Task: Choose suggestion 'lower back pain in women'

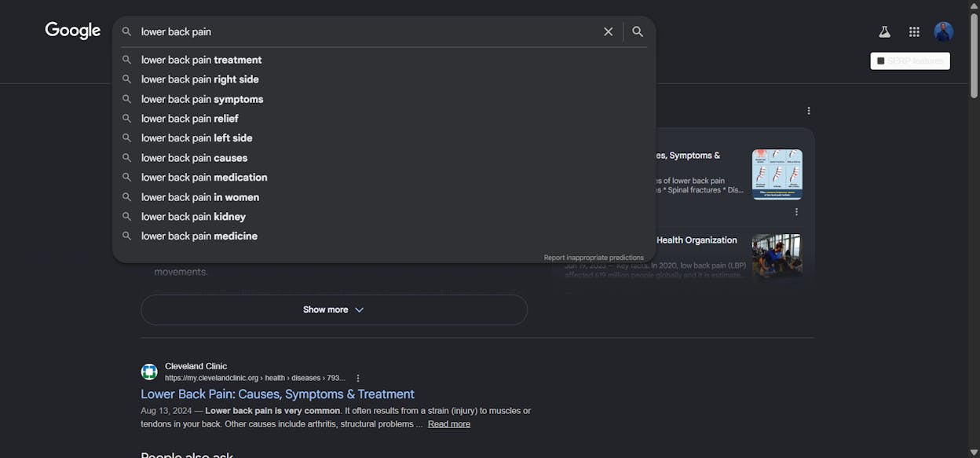Action: coord(384,197)
